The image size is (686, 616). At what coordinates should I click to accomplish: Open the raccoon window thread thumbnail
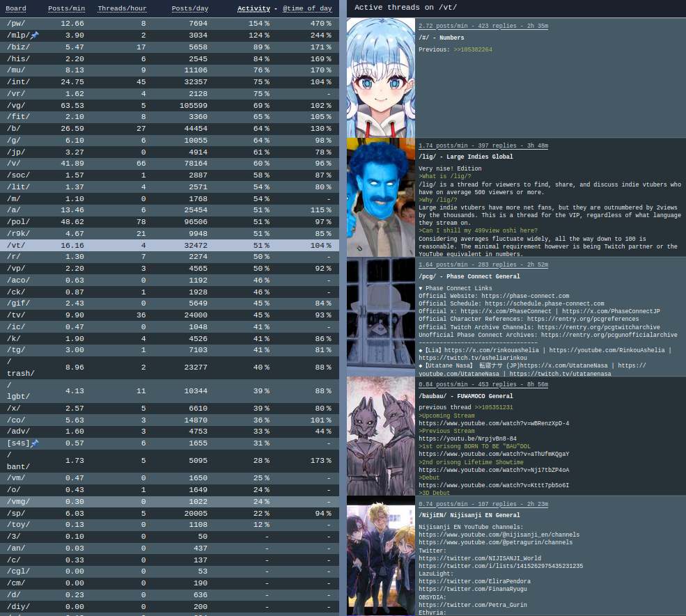pos(381,317)
